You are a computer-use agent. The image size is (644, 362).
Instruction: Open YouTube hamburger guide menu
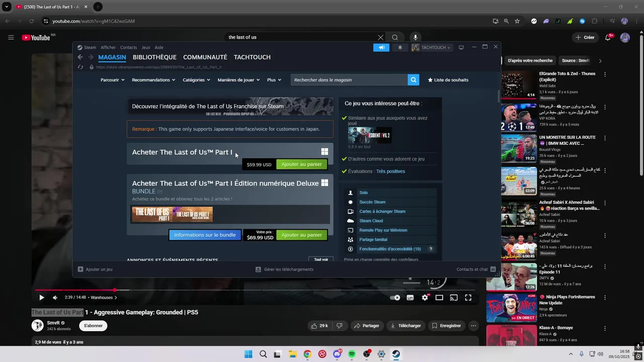pyautogui.click(x=11, y=37)
